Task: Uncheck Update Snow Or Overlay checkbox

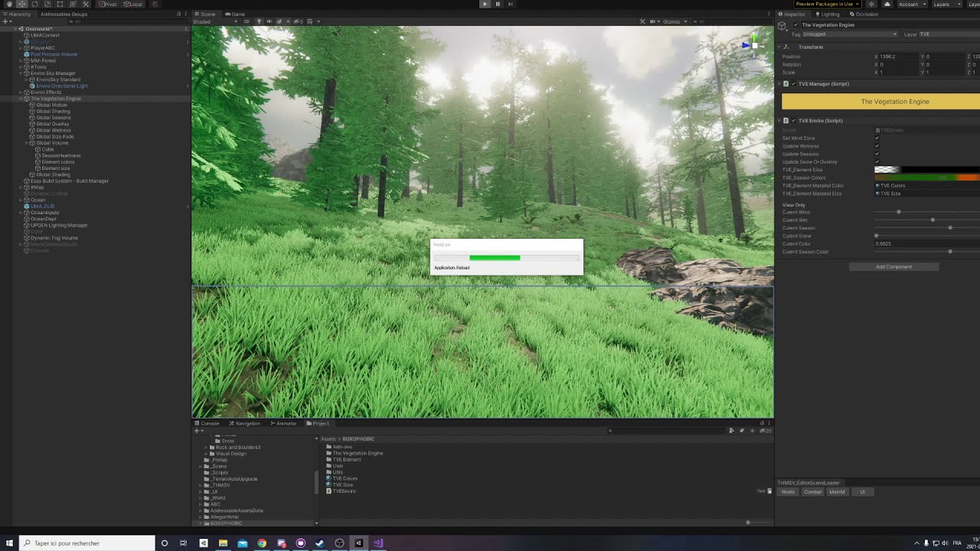Action: 877,161
